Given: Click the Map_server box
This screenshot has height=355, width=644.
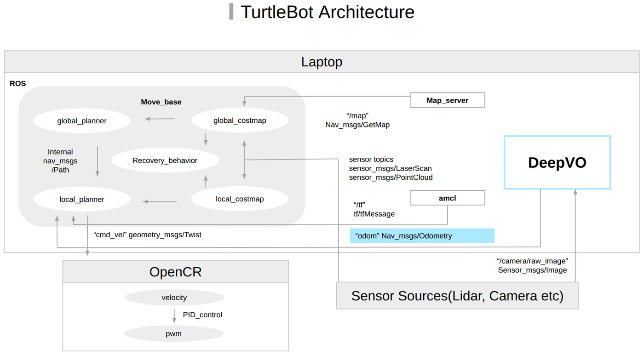Looking at the screenshot, I should click(x=447, y=100).
